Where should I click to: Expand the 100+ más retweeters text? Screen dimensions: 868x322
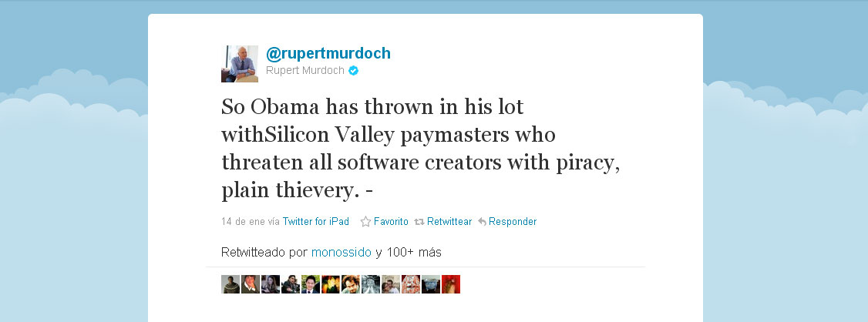pos(414,253)
